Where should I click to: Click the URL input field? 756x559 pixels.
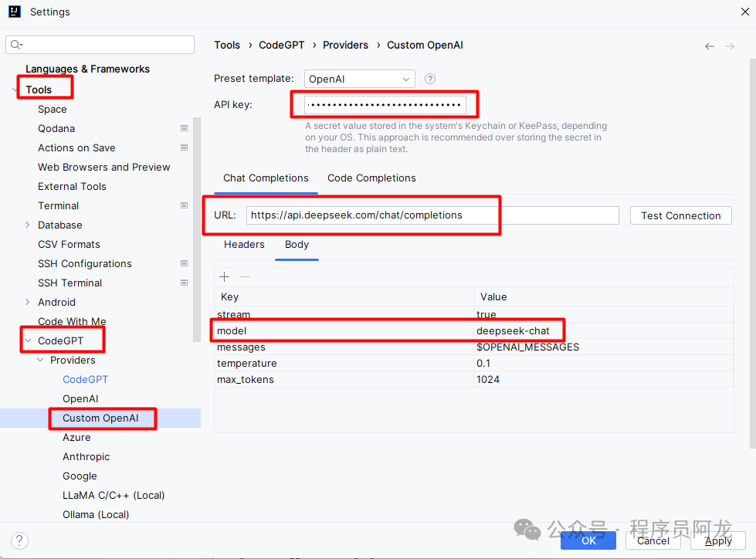click(x=432, y=215)
